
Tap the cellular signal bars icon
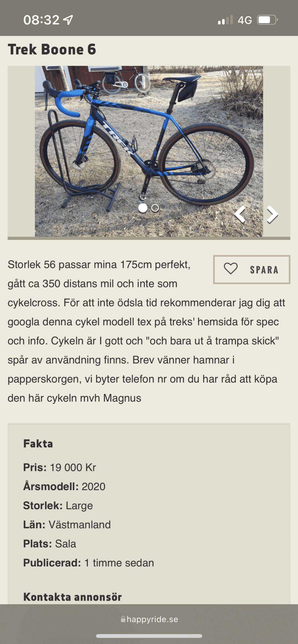[x=225, y=20]
